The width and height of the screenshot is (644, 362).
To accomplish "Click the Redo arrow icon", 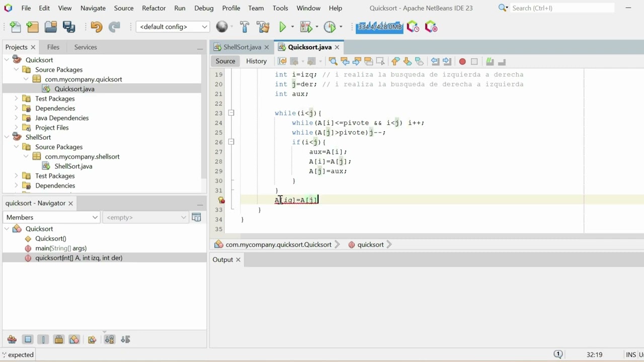I will click(114, 27).
